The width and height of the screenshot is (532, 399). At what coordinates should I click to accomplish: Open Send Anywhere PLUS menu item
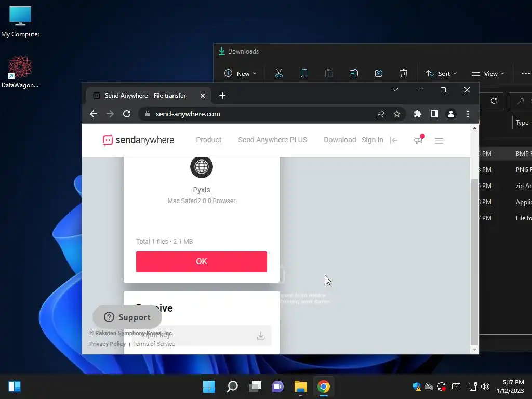[x=272, y=140]
